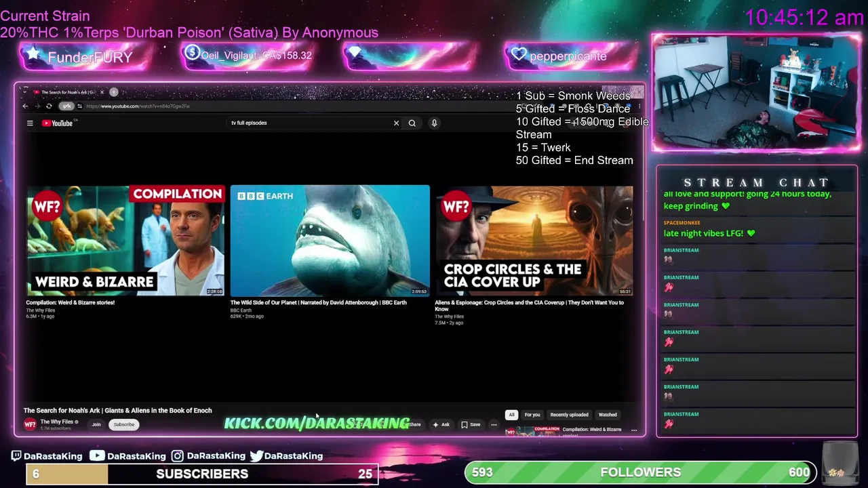868x488 pixels.
Task: Open more actions ellipsis beside Save
Action: click(494, 425)
